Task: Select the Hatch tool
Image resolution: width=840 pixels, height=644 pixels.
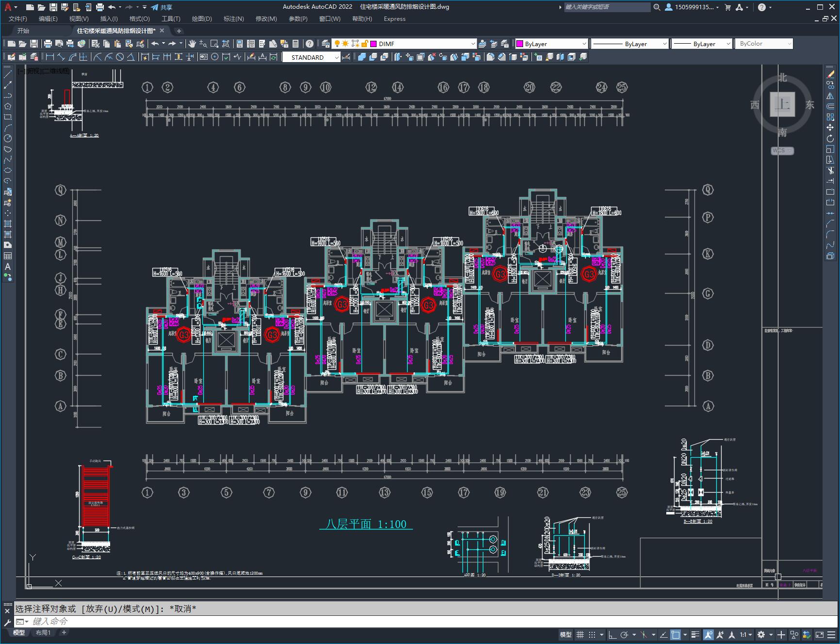Action: [x=8, y=224]
